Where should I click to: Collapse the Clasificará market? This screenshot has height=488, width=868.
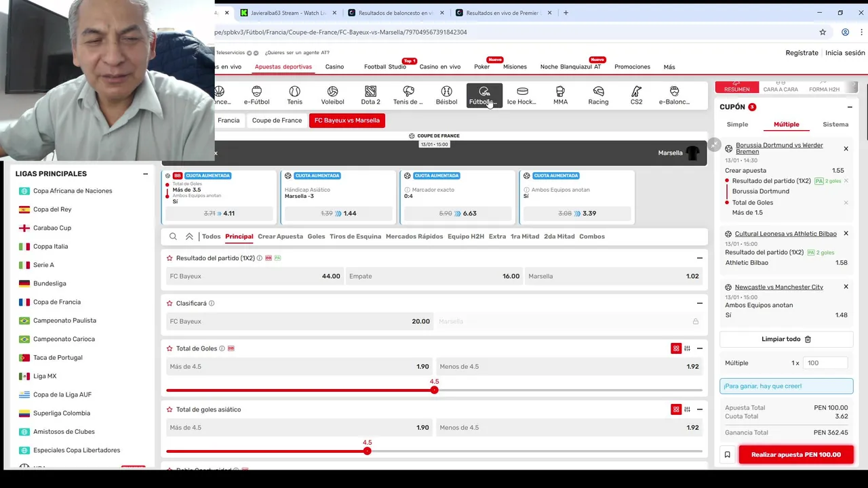[699, 304]
